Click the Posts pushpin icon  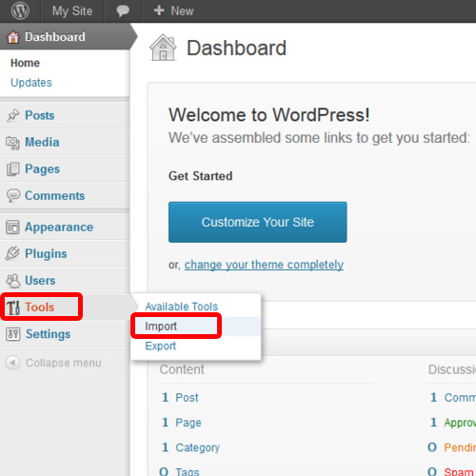[x=12, y=115]
